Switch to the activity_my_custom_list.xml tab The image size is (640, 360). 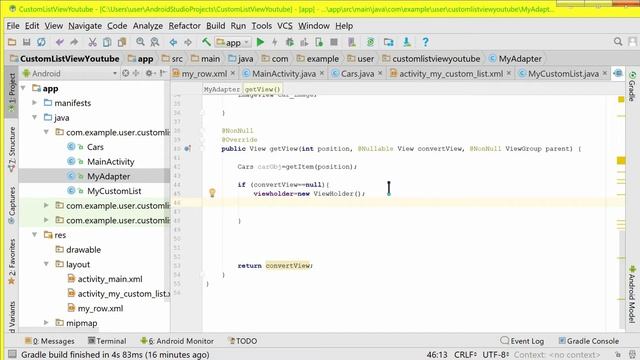(451, 73)
